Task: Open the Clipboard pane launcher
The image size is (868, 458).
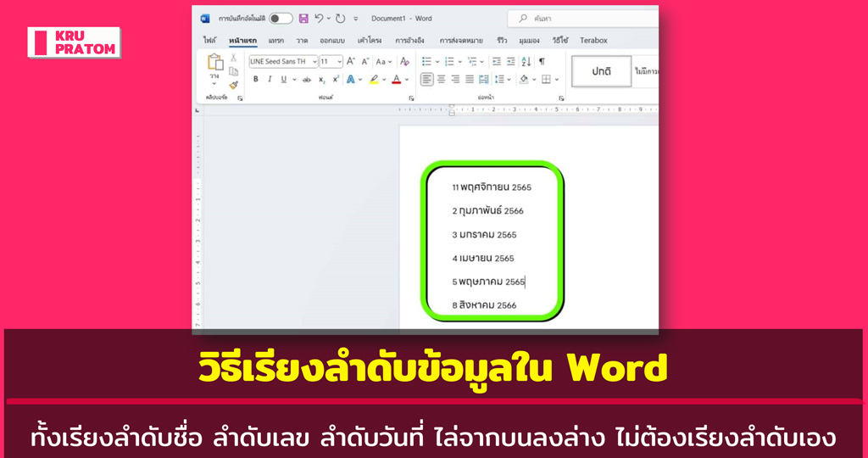Action: 240,98
